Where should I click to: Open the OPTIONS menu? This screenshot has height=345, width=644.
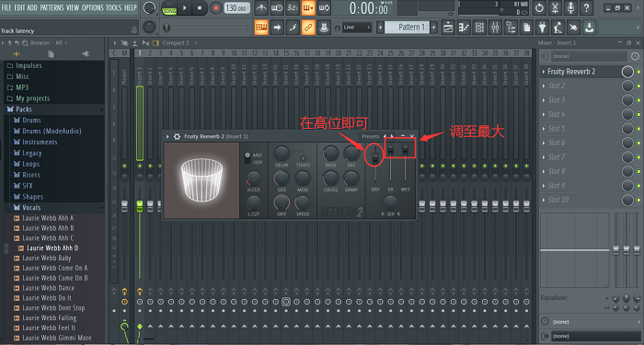92,7
